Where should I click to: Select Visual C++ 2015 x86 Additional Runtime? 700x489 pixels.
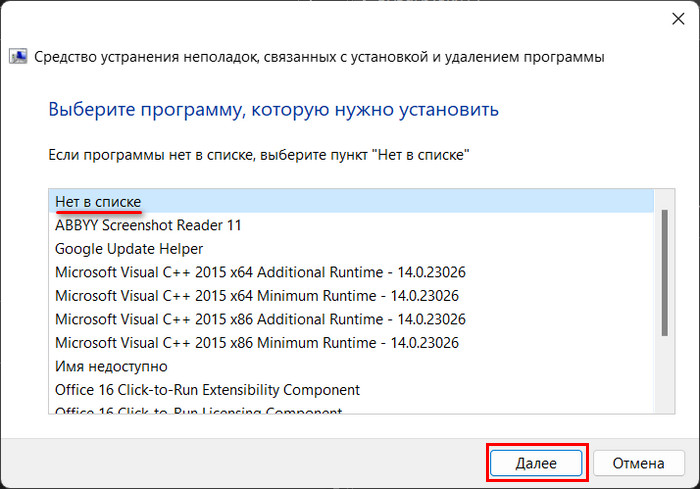tap(351, 319)
